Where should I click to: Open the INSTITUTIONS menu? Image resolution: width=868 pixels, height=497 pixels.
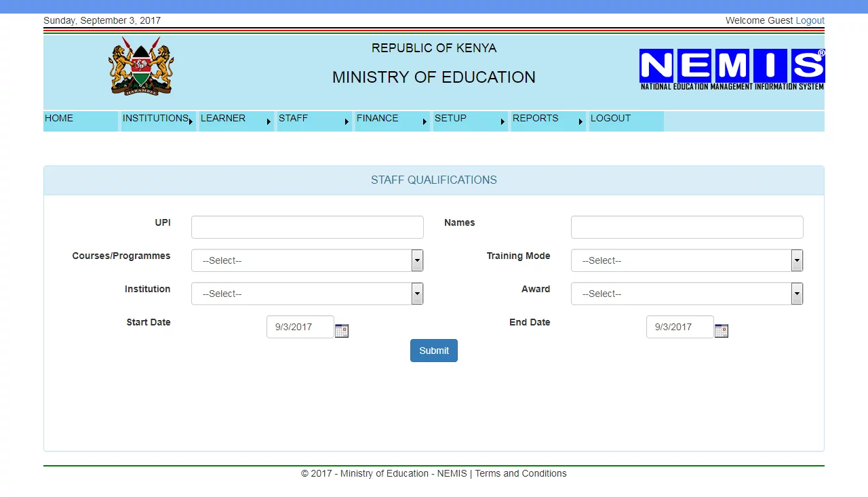click(154, 118)
